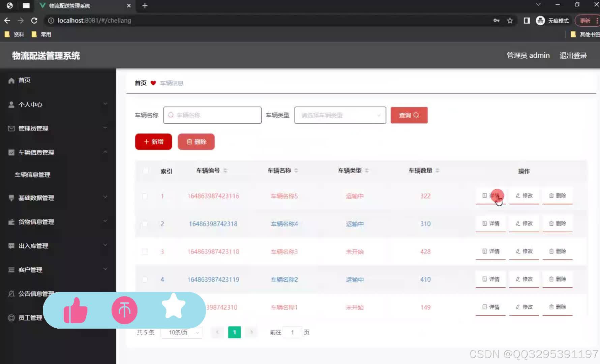The image size is (600, 364).
Task: Click the red heart in breadcrumb
Action: [x=153, y=83]
